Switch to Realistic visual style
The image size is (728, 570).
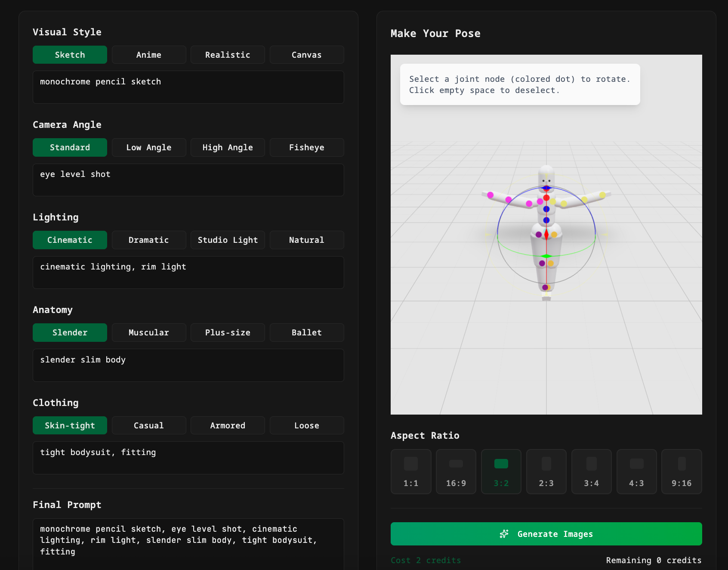228,55
